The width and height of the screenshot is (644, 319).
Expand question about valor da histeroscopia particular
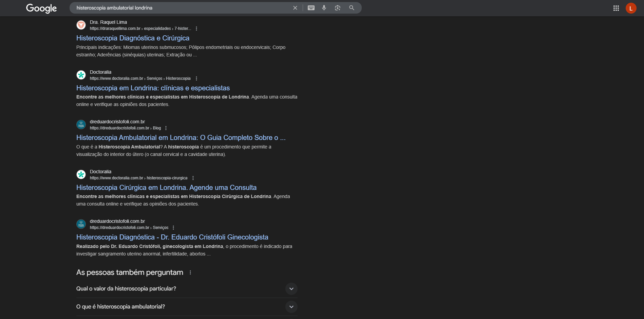(x=187, y=289)
